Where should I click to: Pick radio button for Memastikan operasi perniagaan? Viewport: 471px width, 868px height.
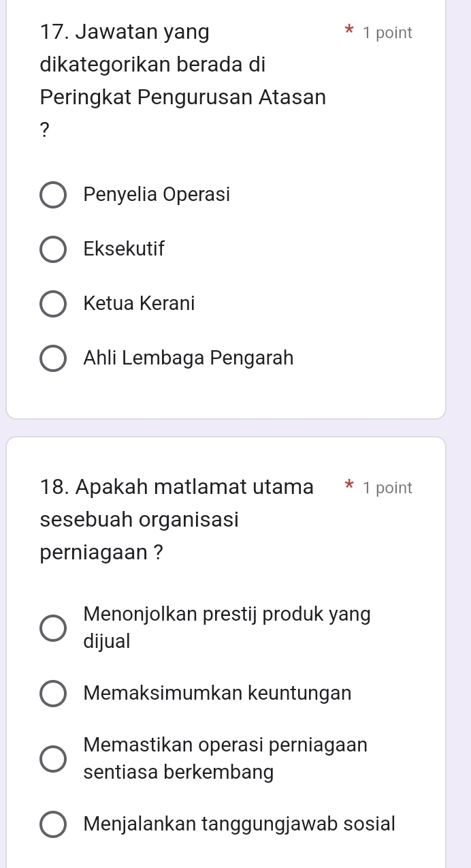54,759
